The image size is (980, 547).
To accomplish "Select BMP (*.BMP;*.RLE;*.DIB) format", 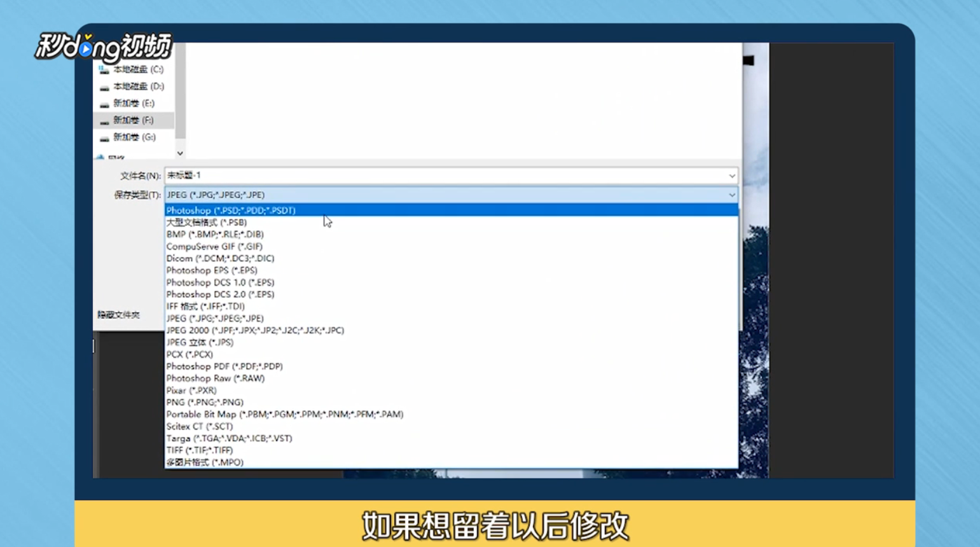I will pyautogui.click(x=451, y=234).
